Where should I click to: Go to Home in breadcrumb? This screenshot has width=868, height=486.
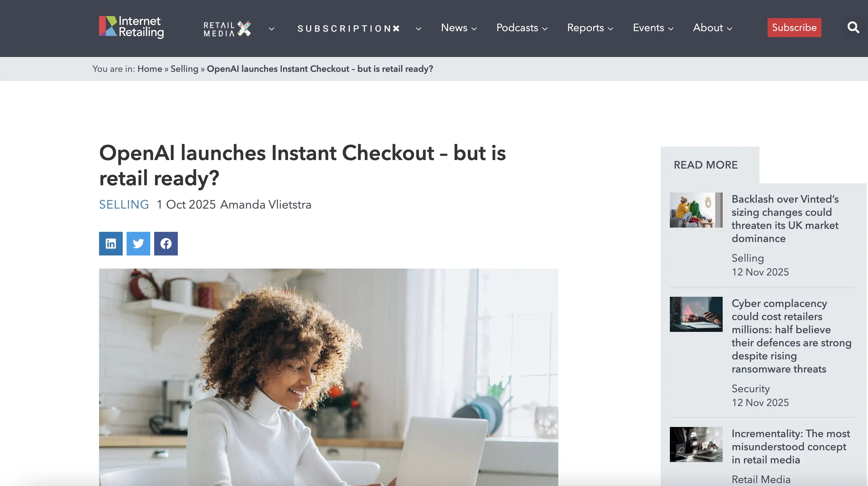150,69
